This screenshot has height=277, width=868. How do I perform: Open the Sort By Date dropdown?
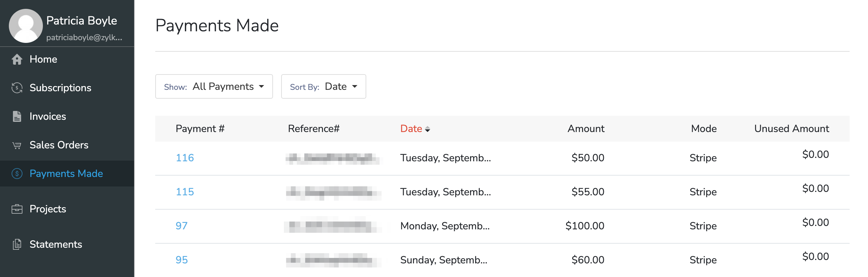coord(323,86)
